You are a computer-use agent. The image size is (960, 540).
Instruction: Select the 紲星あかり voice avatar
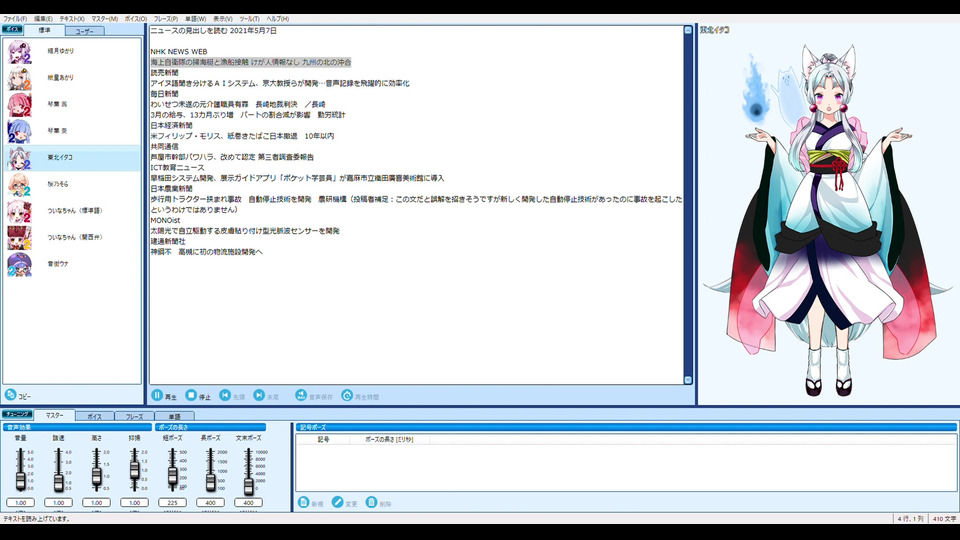(19, 78)
